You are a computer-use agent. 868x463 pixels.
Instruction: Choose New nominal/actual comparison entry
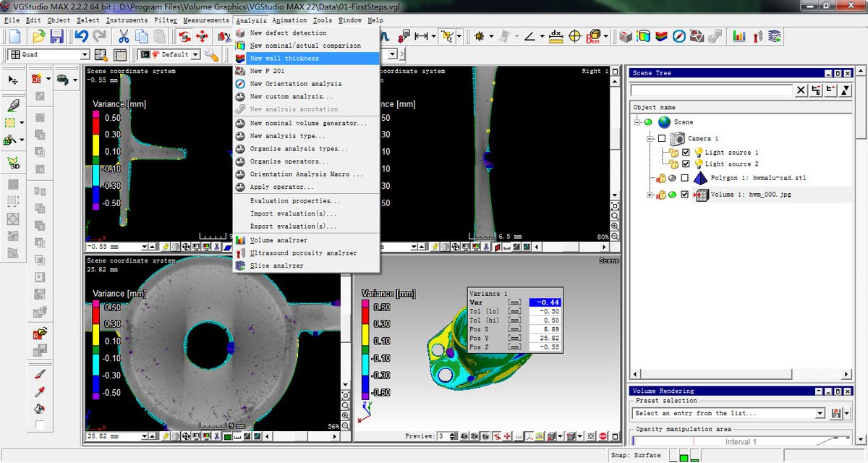(x=307, y=46)
